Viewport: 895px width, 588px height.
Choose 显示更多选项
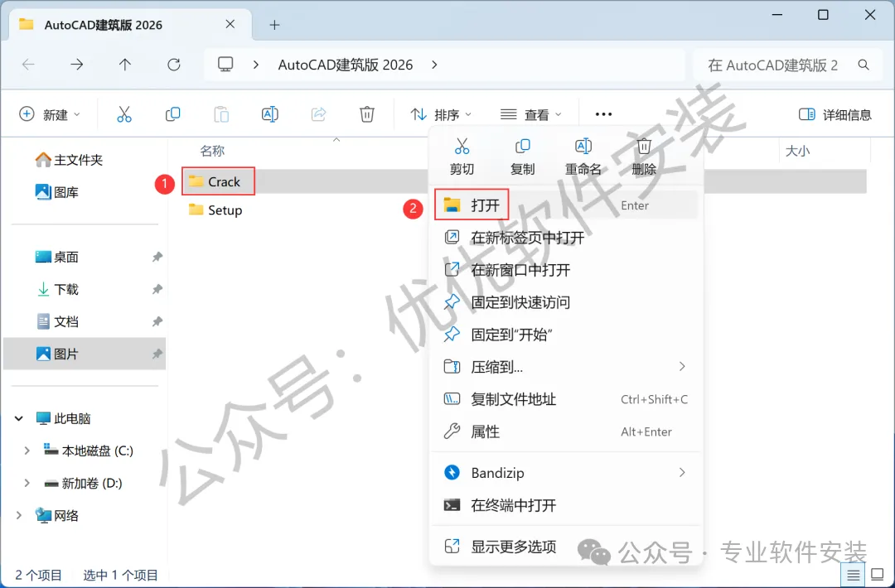(566, 547)
